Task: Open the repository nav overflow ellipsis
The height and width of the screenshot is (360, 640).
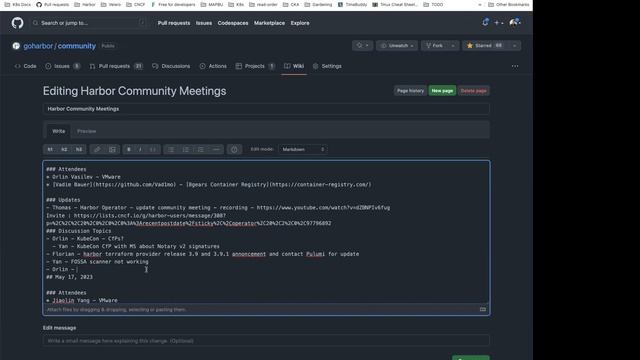Action: click(515, 66)
